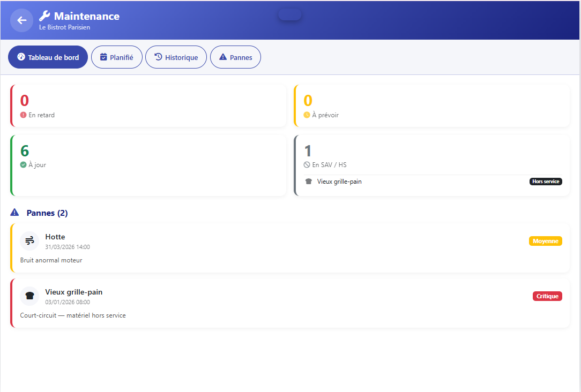Click the green À jour checkmark icon

(x=23, y=165)
